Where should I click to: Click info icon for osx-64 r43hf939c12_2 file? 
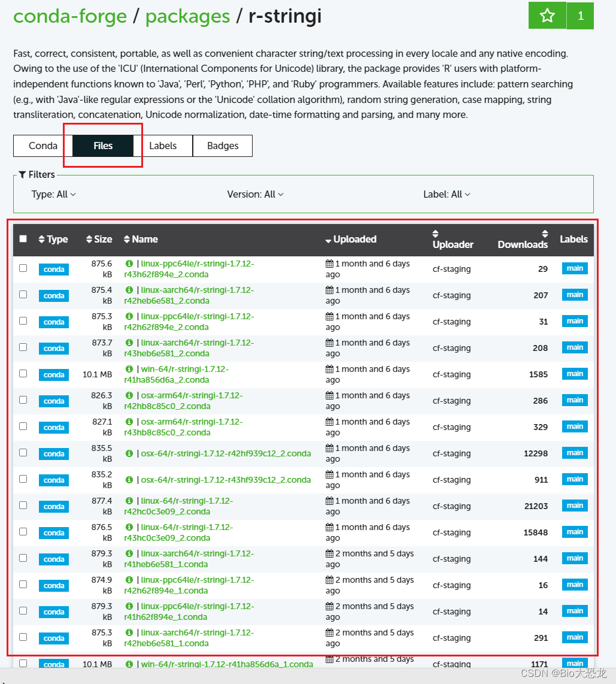coord(129,479)
